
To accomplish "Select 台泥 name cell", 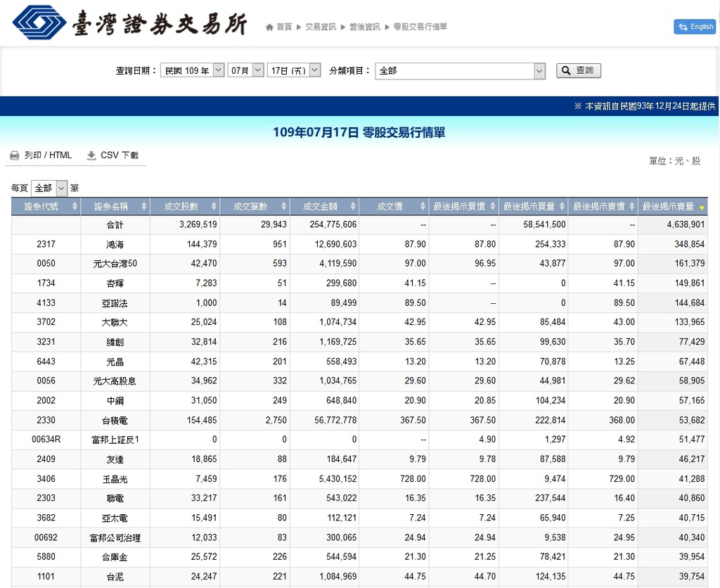I will coord(115,577).
